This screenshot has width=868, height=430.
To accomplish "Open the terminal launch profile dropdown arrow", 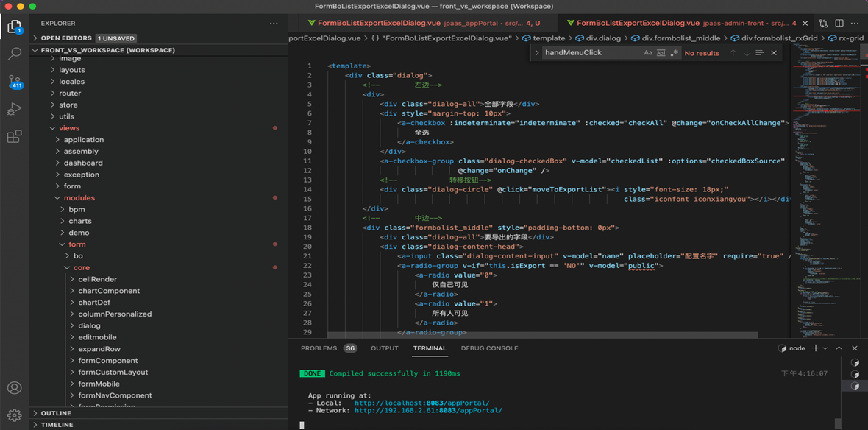I will tap(825, 348).
